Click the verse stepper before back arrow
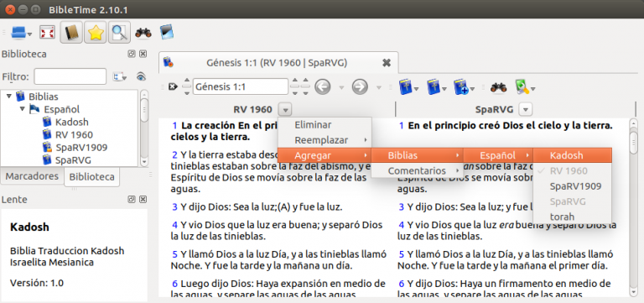Image resolution: width=644 pixels, height=303 pixels. (x=305, y=86)
